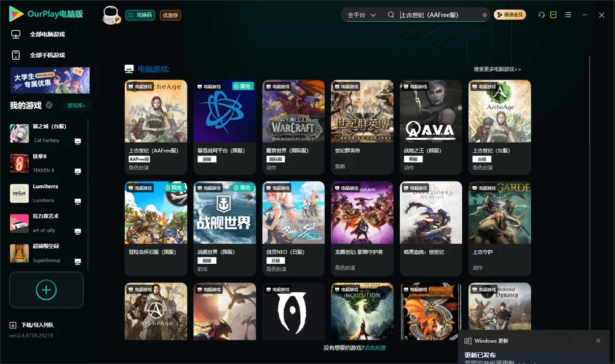615x364 pixels.
Task: Click the AAFree服 tag label
Action: click(139, 159)
